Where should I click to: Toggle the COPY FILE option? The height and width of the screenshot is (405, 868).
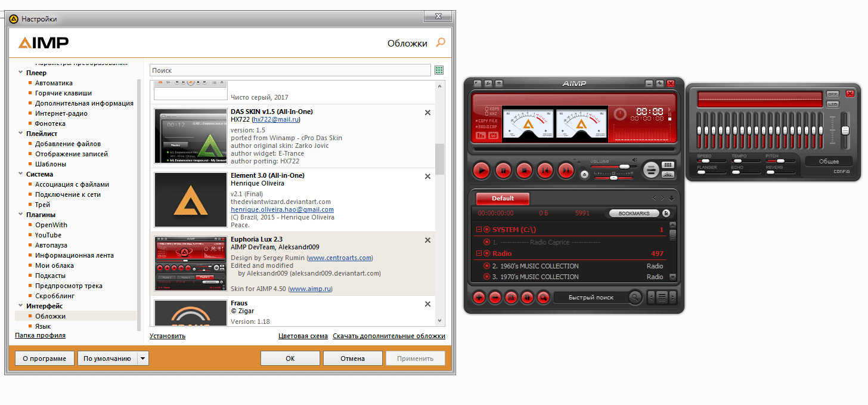[x=488, y=120]
